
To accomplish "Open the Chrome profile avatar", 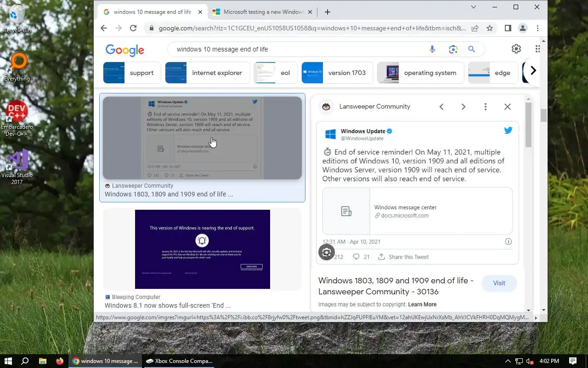I will pyautogui.click(x=523, y=28).
